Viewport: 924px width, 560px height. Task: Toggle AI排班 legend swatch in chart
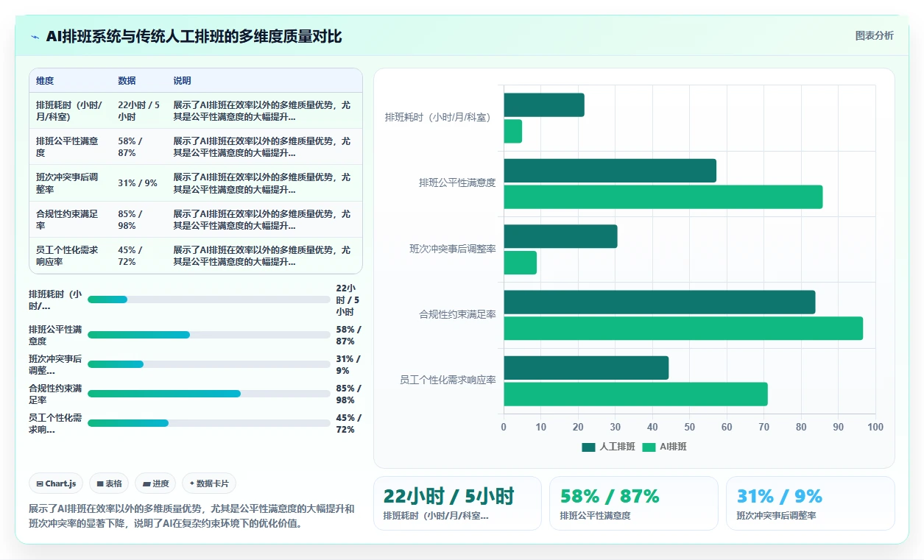tap(649, 447)
